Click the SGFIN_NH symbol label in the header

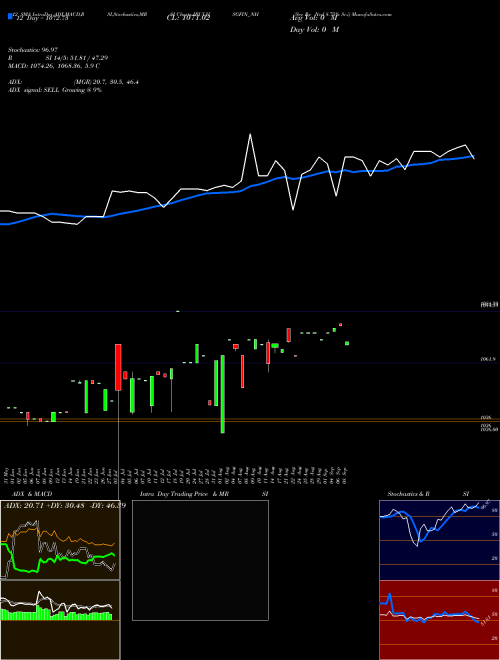tap(245, 14)
